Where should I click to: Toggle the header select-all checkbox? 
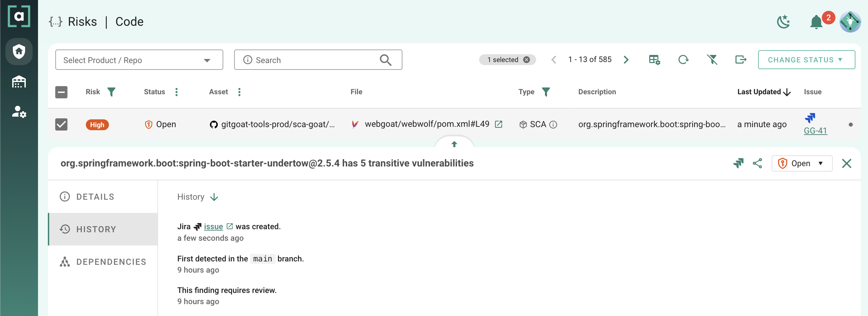[x=61, y=92]
